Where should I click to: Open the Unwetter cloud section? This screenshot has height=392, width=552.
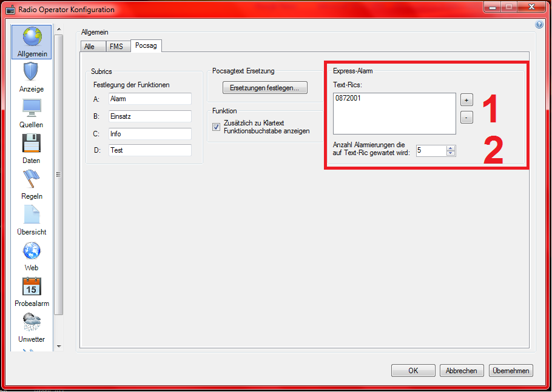coord(32,328)
